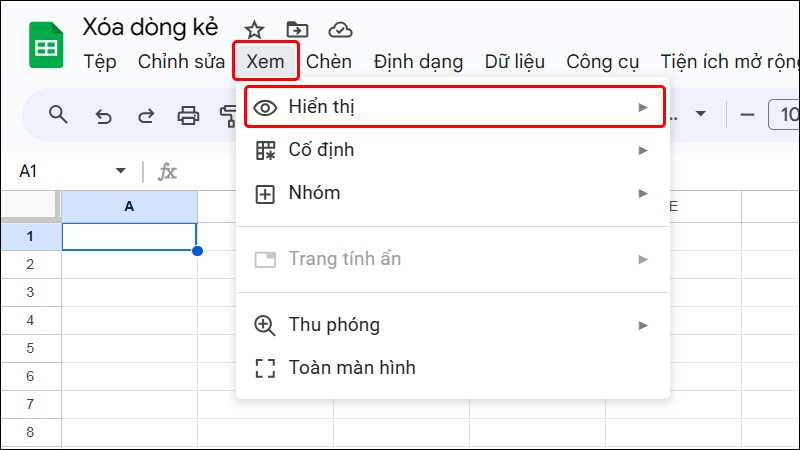The height and width of the screenshot is (450, 800).
Task: Click the fx formula icon
Action: click(x=167, y=172)
